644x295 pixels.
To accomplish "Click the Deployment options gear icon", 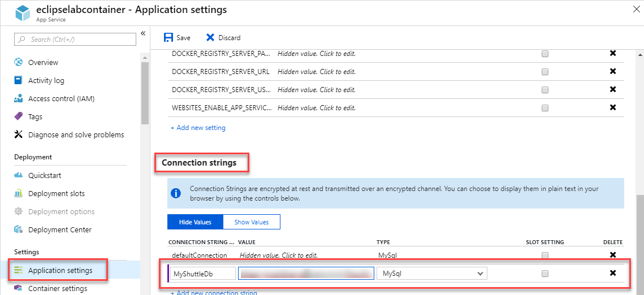I will click(19, 211).
